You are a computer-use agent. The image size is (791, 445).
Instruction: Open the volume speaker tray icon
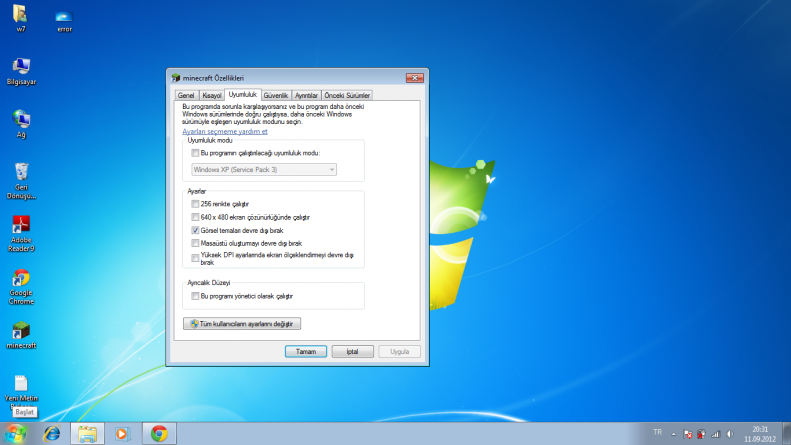(729, 434)
